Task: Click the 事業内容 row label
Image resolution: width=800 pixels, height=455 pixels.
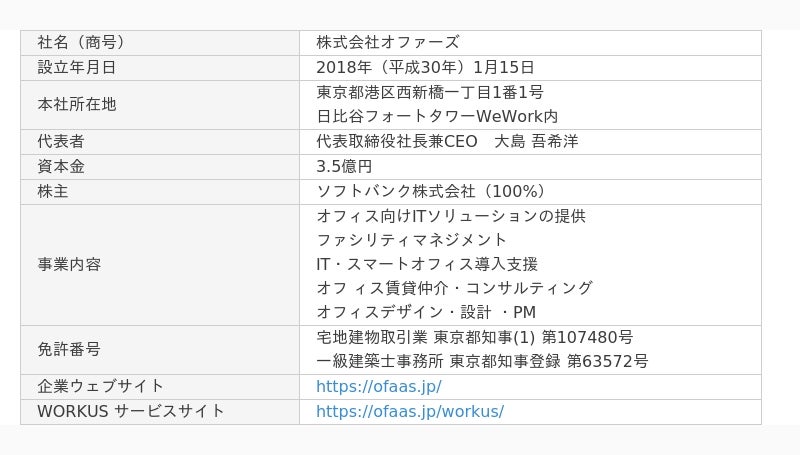Action: (x=69, y=265)
